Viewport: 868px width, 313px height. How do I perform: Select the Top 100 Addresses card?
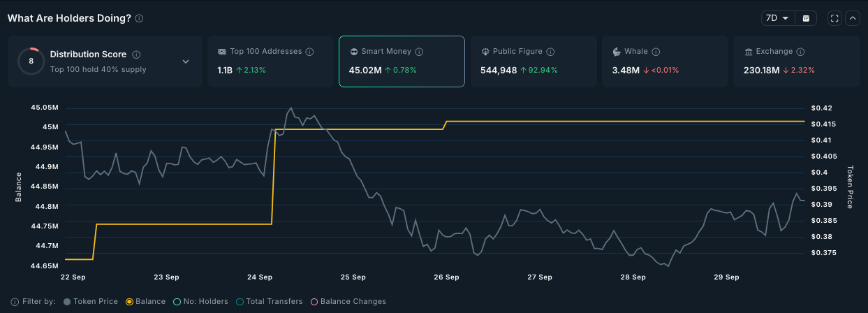[270, 61]
